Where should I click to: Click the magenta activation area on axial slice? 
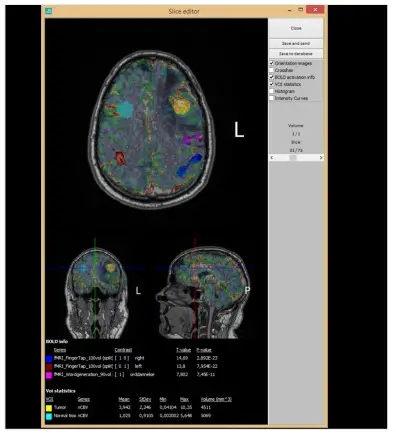(192, 138)
